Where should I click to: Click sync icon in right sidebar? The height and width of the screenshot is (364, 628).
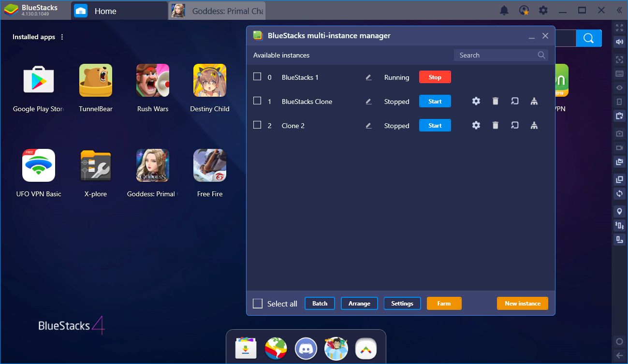[x=619, y=193]
